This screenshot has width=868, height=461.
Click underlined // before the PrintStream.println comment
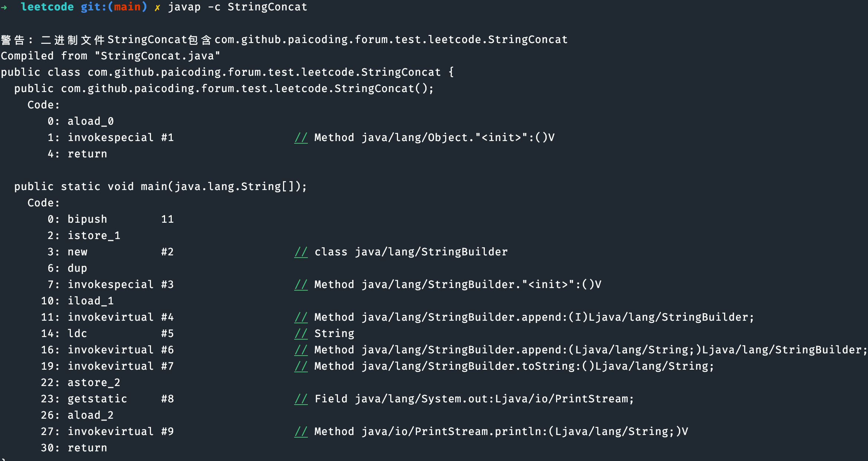pos(301,432)
